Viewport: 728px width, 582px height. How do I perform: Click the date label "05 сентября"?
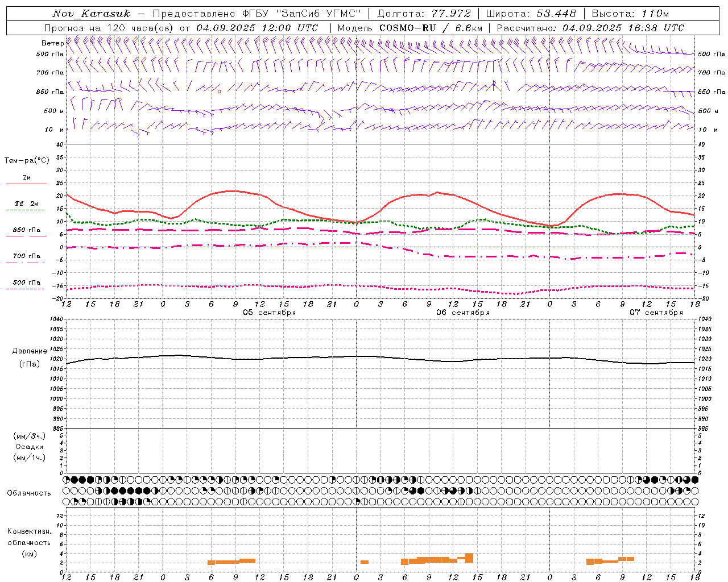click(270, 313)
